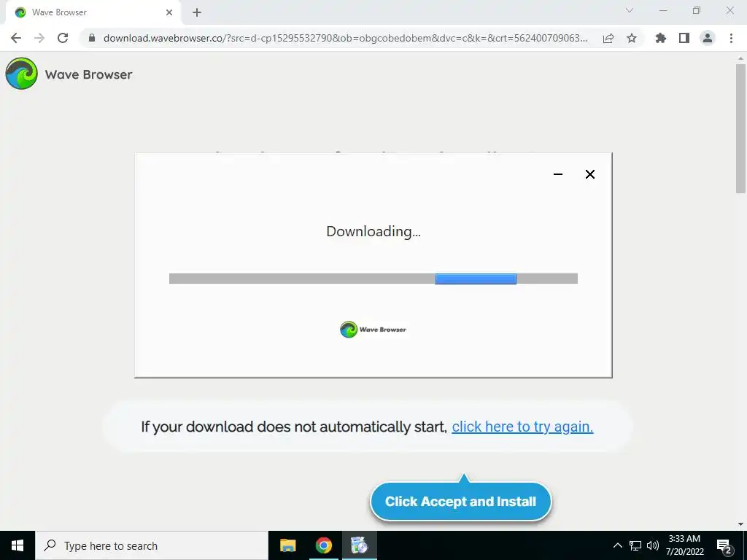This screenshot has height=560, width=747.
Task: Select the installer icon in the taskbar
Action: pos(359,545)
